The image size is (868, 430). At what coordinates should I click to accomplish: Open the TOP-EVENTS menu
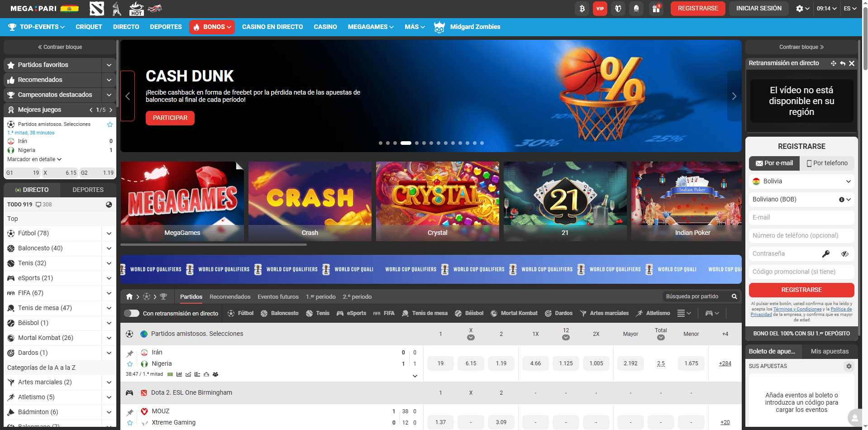click(37, 27)
